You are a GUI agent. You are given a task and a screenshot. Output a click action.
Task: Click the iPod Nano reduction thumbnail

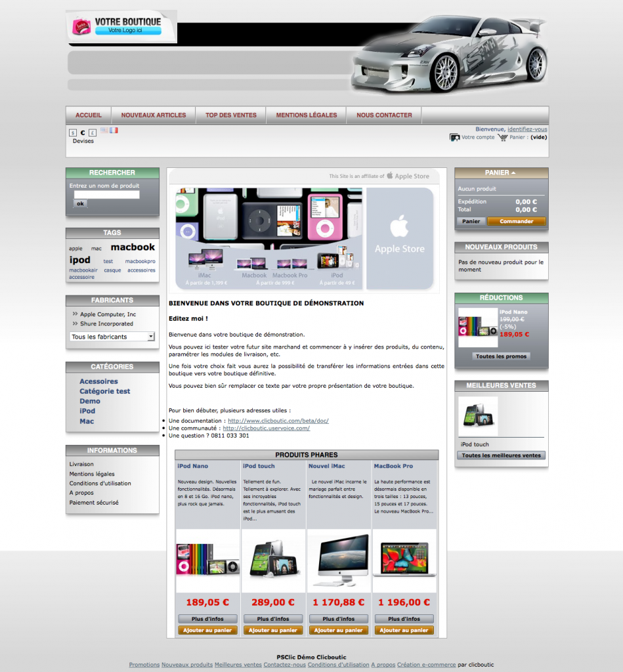(x=478, y=327)
